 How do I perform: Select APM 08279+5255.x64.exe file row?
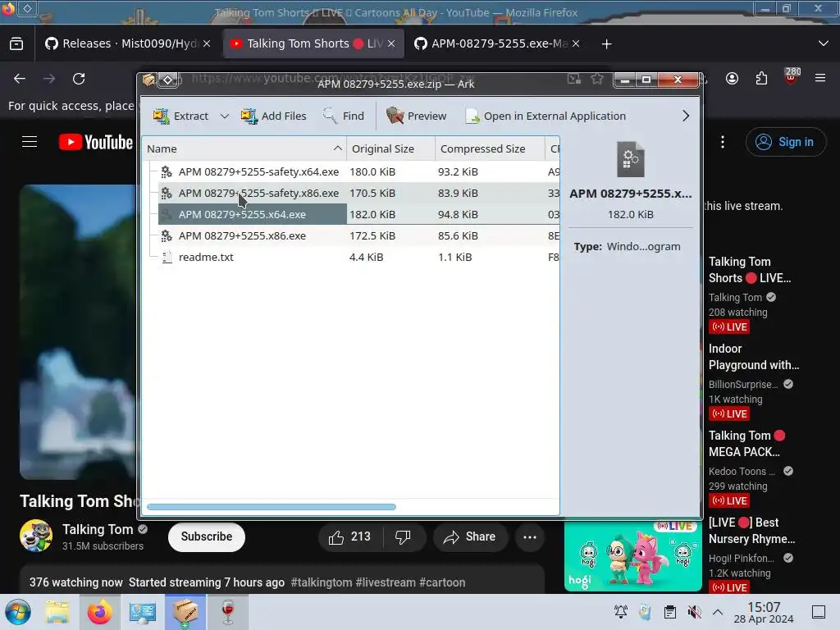click(359, 214)
